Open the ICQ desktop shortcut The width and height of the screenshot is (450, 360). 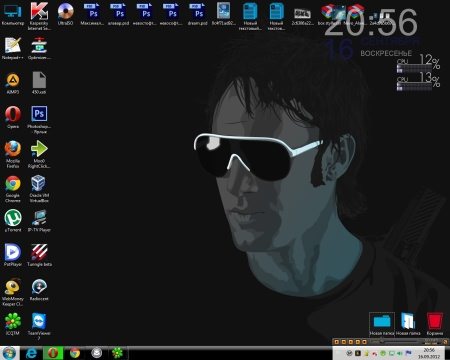point(13,324)
